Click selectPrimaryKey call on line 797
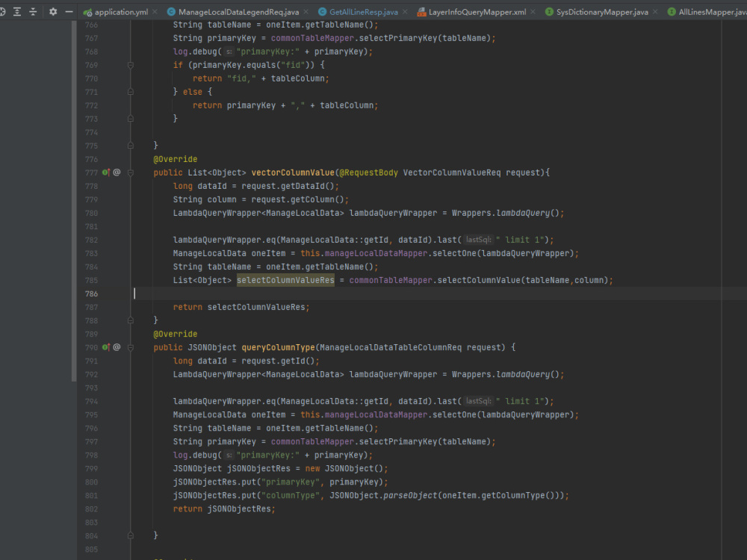 coord(398,441)
